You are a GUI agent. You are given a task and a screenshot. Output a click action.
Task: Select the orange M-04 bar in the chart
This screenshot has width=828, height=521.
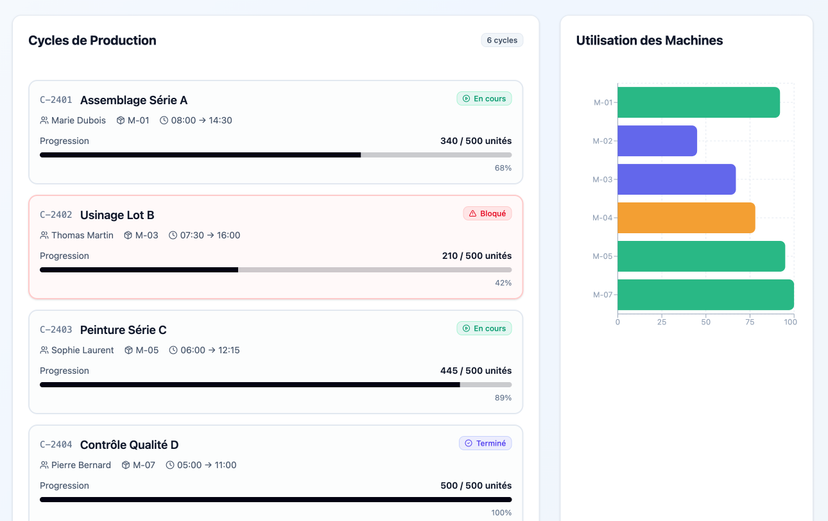(x=686, y=218)
